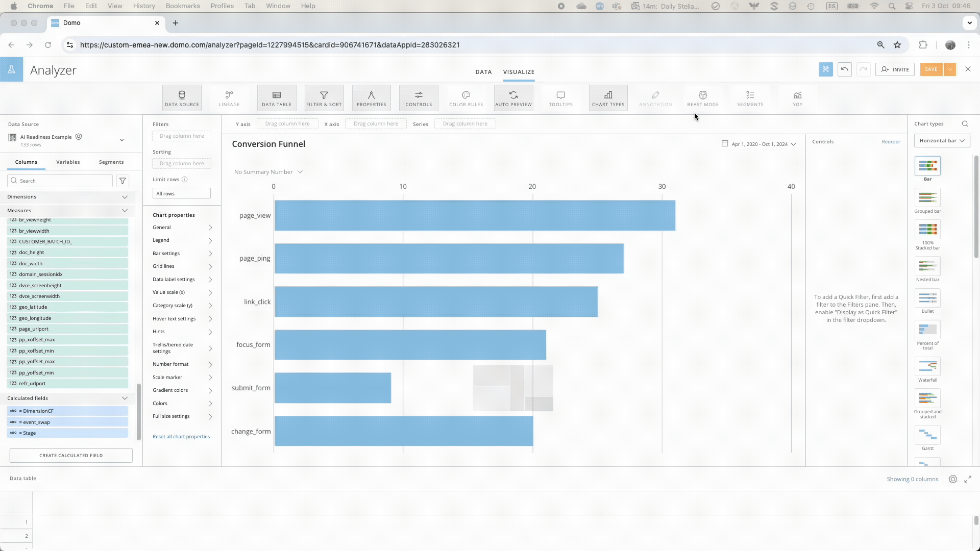Viewport: 980px width, 551px height.
Task: Click the YOY comparison icon
Action: pyautogui.click(x=797, y=98)
